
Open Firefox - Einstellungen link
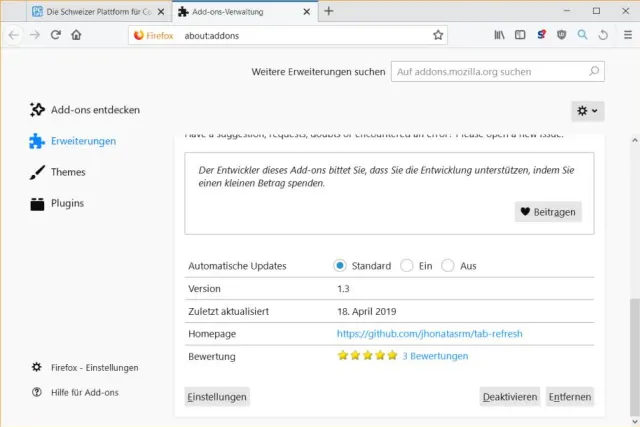pos(85,367)
